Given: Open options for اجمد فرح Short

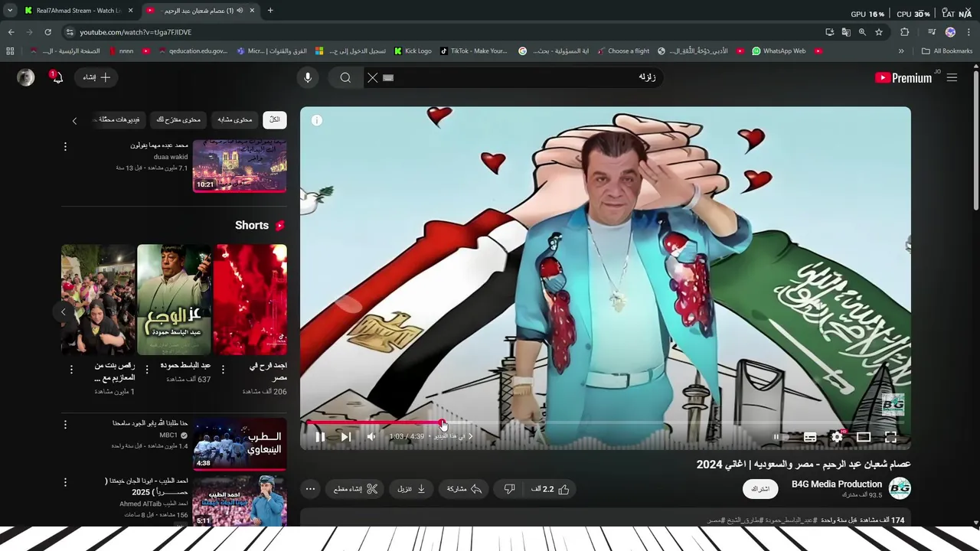Looking at the screenshot, I should click(x=223, y=370).
